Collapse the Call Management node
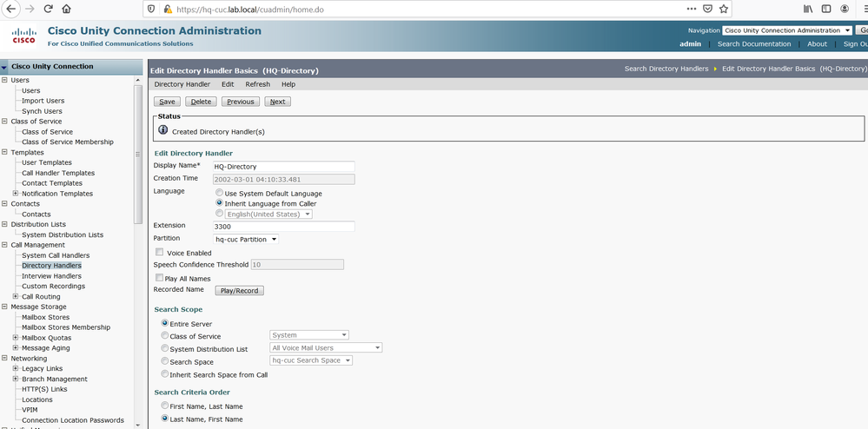Screen dimensions: 868x429 pos(4,245)
